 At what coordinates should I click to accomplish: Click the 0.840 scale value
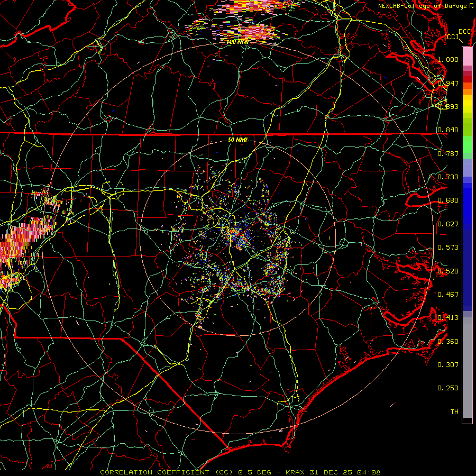pos(448,130)
